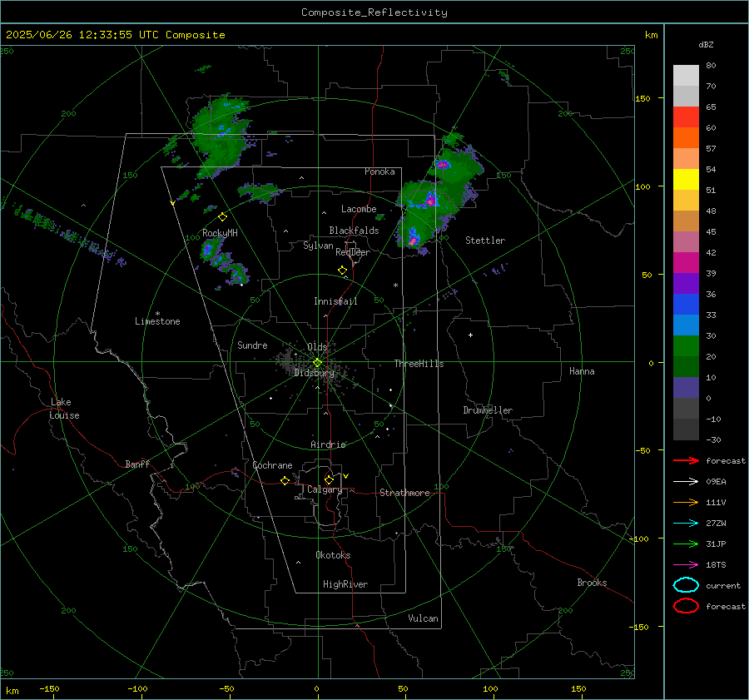The height and width of the screenshot is (700, 749).
Task: Click the Cochrane city label
Action: tap(272, 465)
